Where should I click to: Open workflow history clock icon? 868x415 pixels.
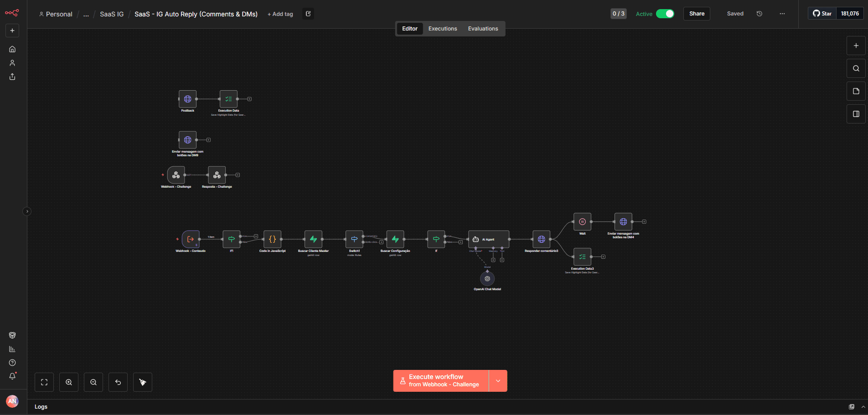[x=759, y=14]
